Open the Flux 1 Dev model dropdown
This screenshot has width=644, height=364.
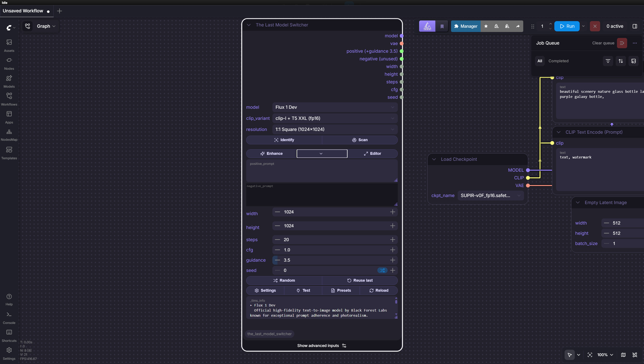click(x=335, y=107)
